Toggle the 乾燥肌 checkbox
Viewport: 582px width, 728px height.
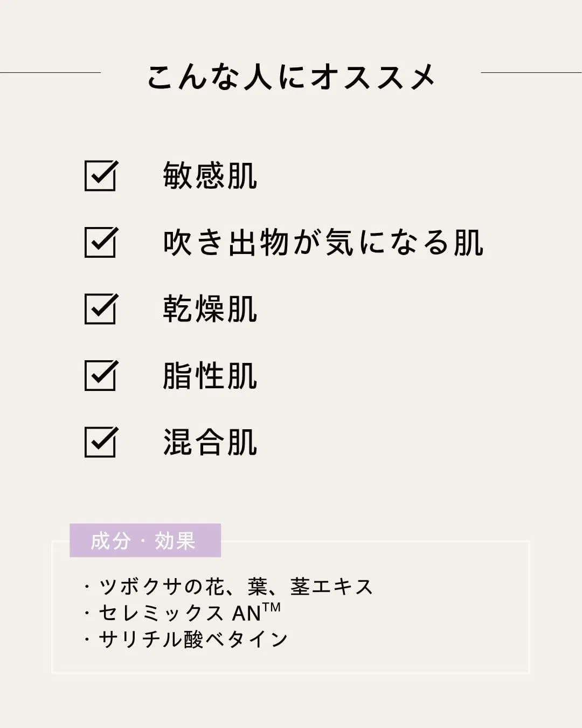[101, 308]
